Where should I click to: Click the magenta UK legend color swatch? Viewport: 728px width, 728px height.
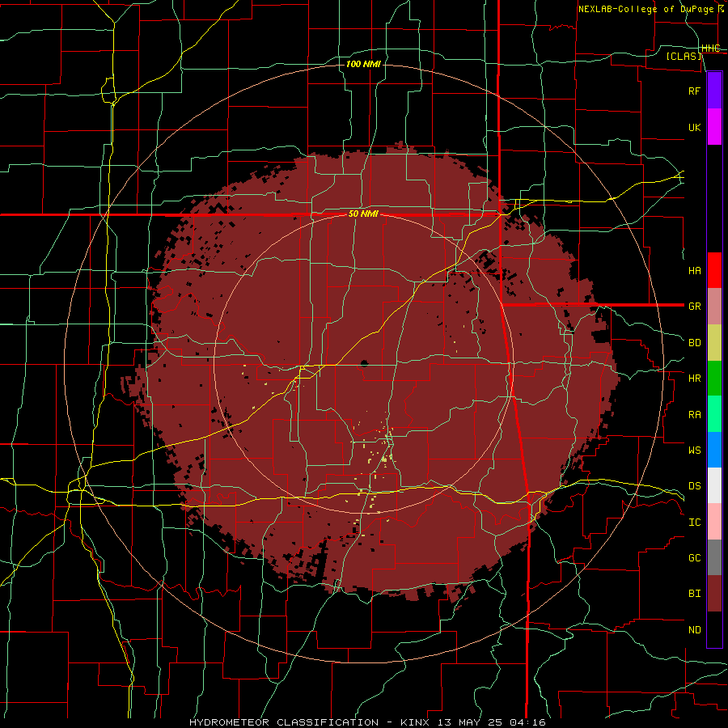point(714,127)
